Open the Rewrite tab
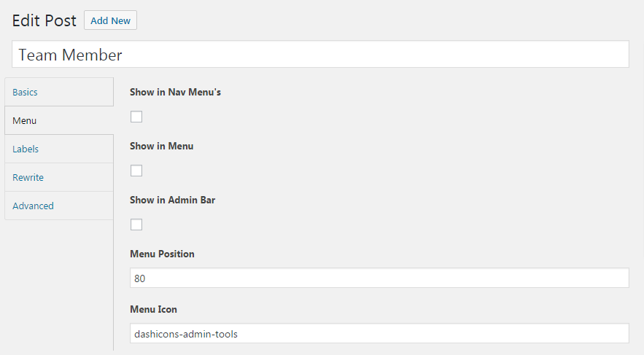This screenshot has height=355, width=644. [x=59, y=177]
